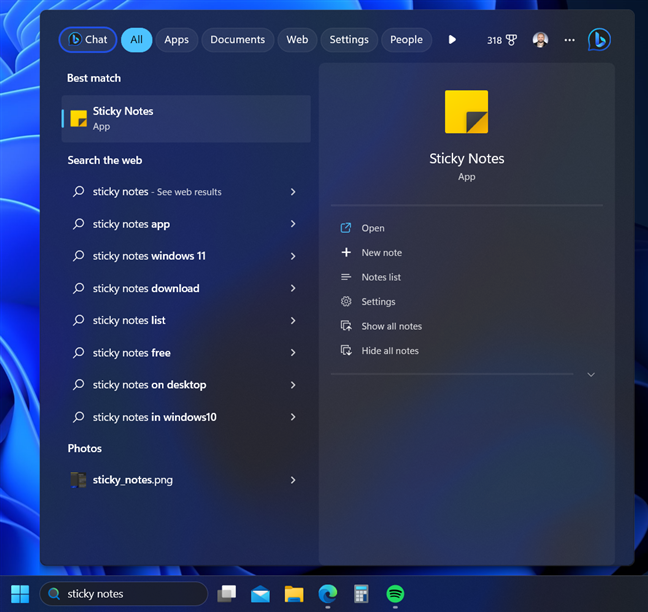The height and width of the screenshot is (612, 648).
Task: Switch to the Documents filter
Action: (238, 40)
